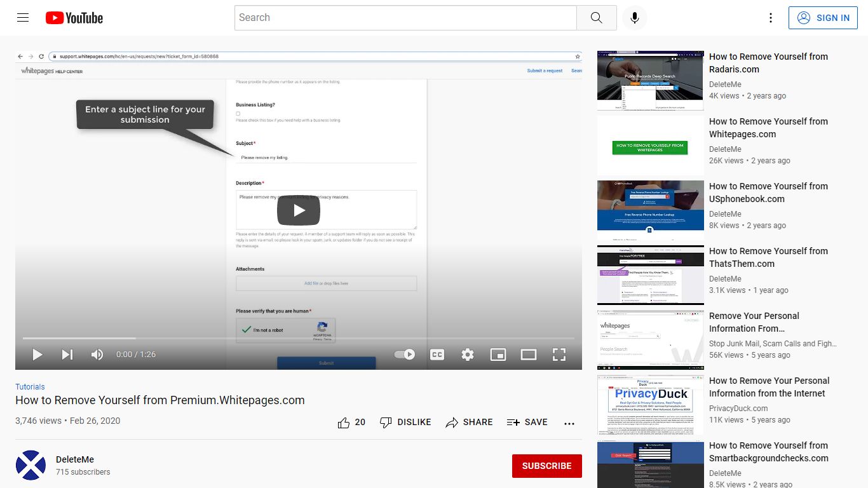The height and width of the screenshot is (488, 868).
Task: Open the 'Remove Yourself from Whitepages.com' title
Action: pos(768,128)
